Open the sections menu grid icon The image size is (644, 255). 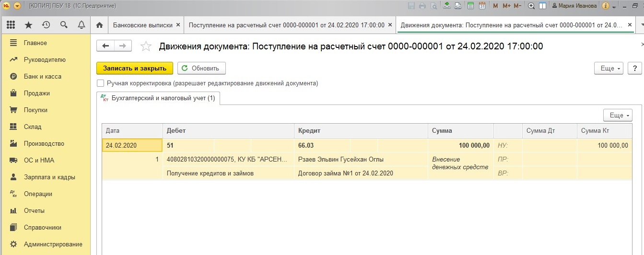[11, 25]
